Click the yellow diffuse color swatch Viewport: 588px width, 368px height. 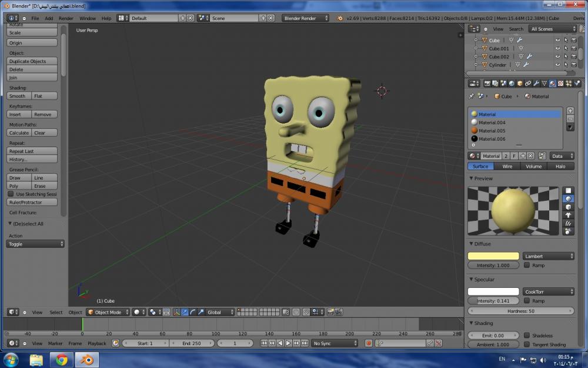click(x=493, y=256)
